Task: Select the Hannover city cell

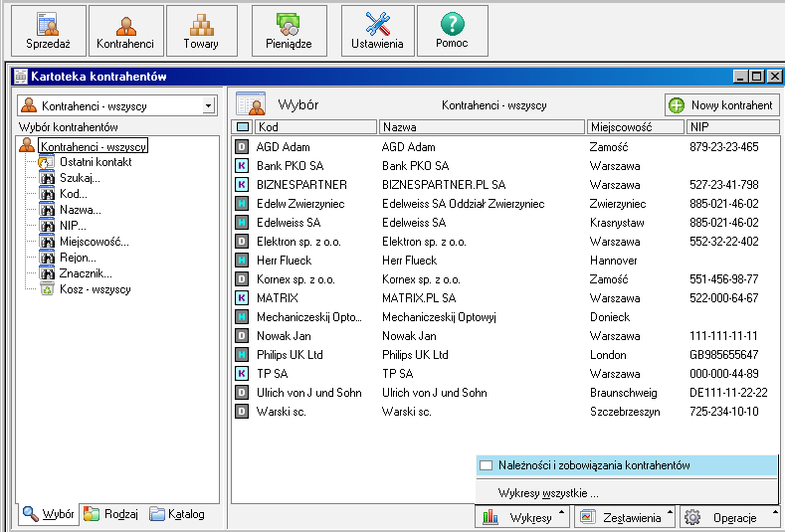Action: 613,261
